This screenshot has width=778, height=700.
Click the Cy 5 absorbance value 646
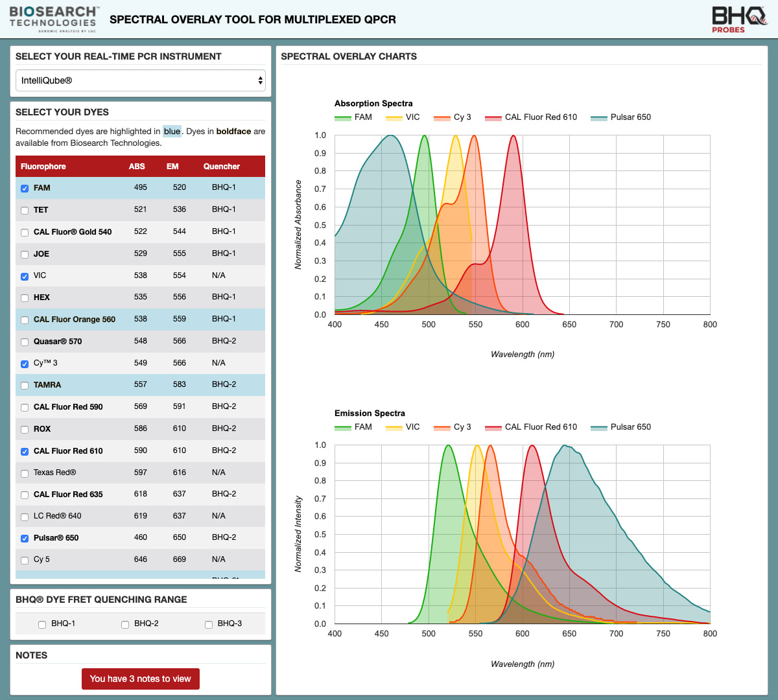pos(141,559)
